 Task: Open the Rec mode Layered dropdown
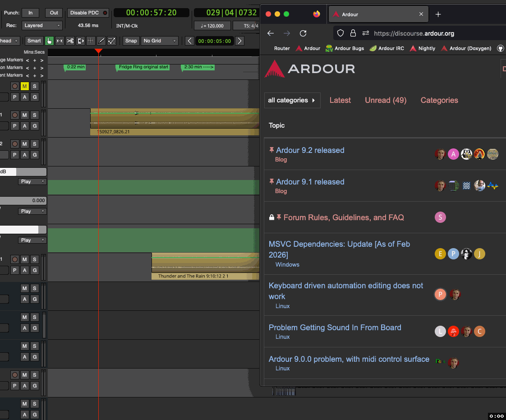point(42,26)
